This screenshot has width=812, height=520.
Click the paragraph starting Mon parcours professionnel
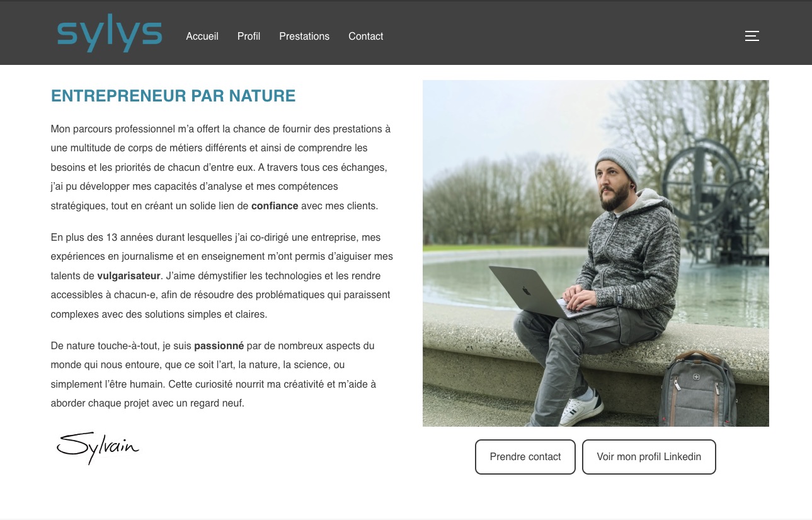coord(221,167)
